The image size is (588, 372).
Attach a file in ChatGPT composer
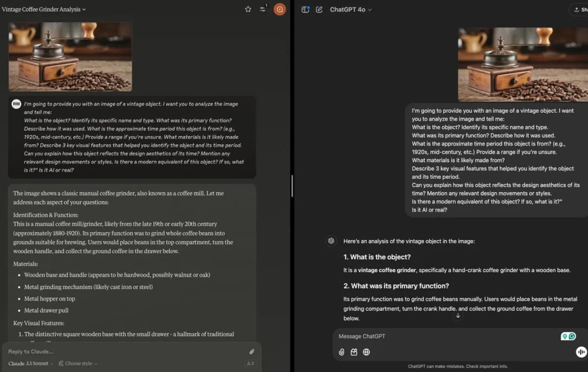pos(342,352)
